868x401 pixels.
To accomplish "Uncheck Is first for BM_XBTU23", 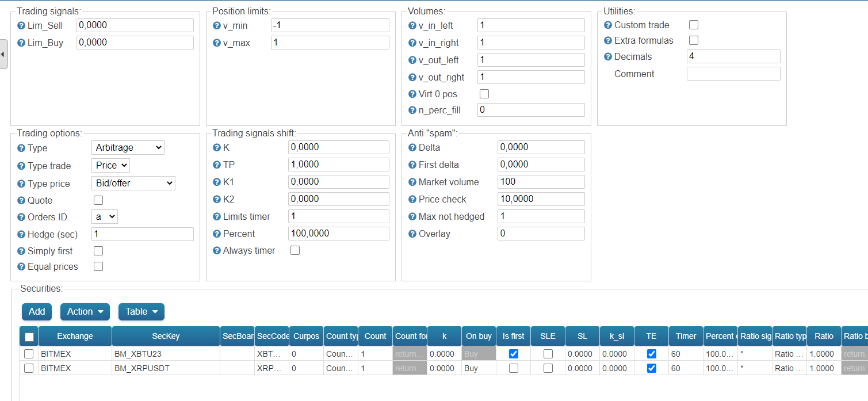I will pyautogui.click(x=514, y=354).
